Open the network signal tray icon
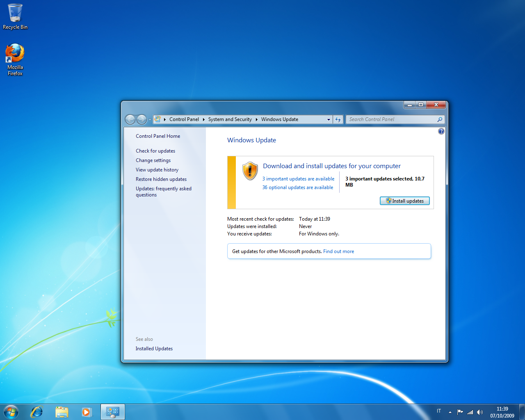The width and height of the screenshot is (525, 420). (470, 412)
